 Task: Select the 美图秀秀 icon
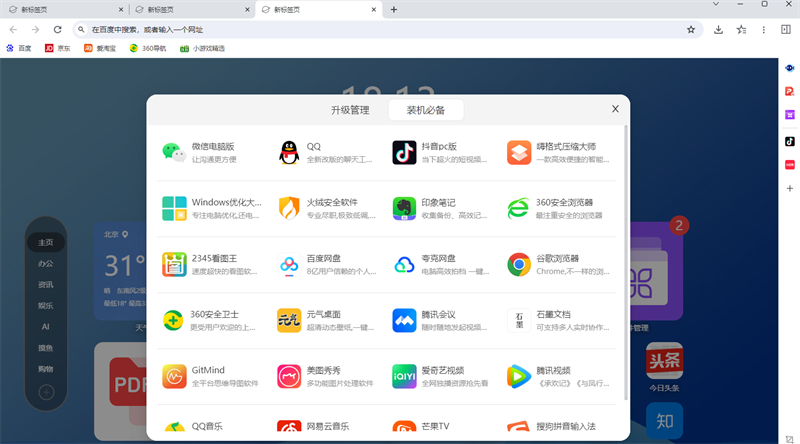click(289, 377)
